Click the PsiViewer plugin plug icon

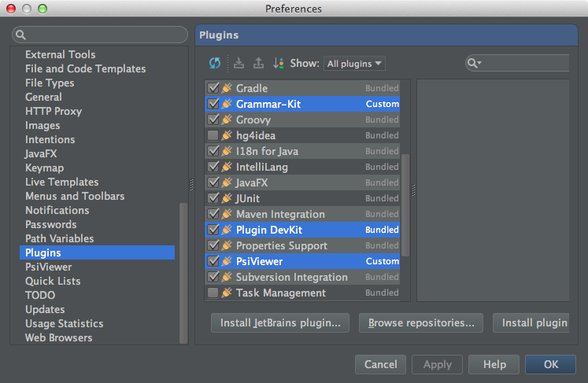[227, 261]
